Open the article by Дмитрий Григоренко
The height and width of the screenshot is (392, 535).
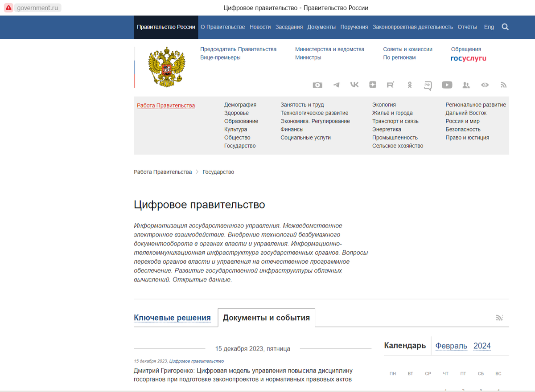click(x=243, y=375)
